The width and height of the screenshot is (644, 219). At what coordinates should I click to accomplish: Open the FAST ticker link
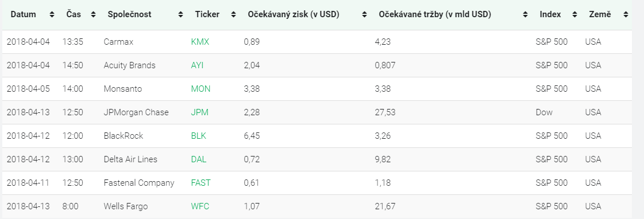pos(201,183)
